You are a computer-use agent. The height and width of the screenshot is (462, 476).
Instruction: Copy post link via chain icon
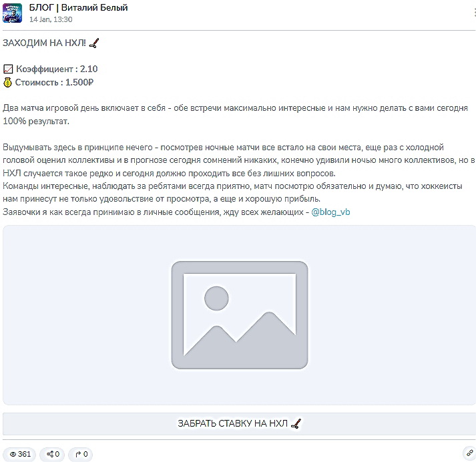[x=470, y=453]
